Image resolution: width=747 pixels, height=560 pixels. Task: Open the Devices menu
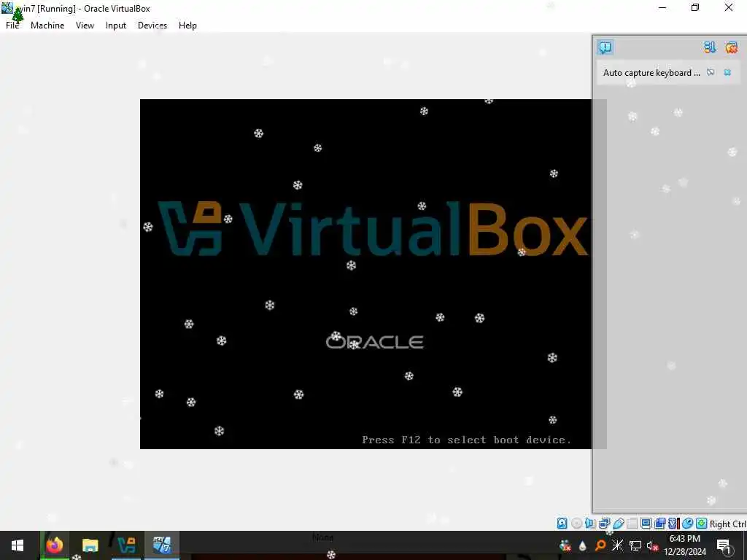click(152, 26)
